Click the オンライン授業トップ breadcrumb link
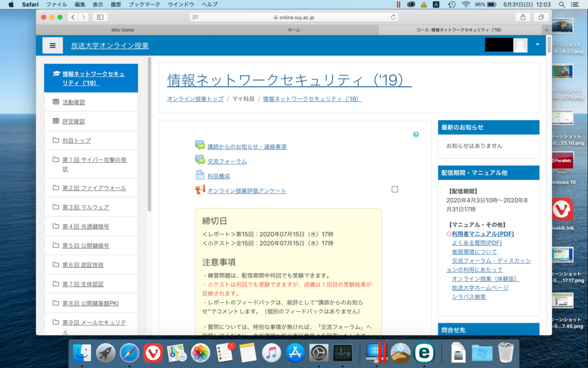The width and height of the screenshot is (588, 368). (195, 99)
